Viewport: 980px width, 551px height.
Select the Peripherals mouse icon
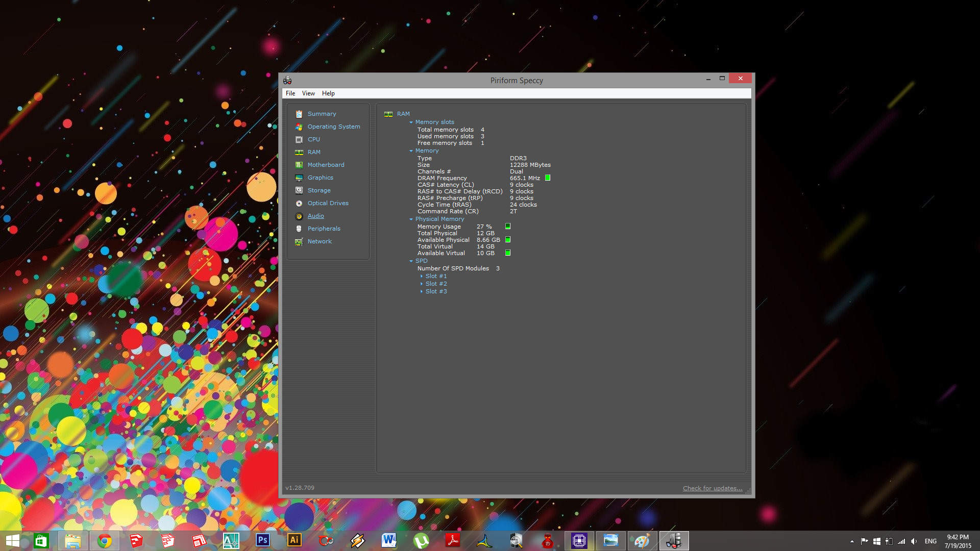click(299, 229)
